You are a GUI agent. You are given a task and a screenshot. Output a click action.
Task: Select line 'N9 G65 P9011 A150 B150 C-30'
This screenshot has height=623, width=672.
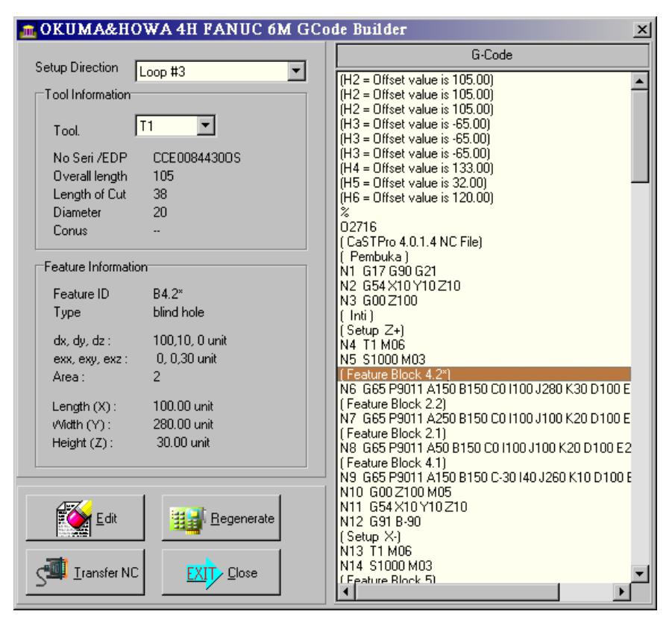coord(484,478)
